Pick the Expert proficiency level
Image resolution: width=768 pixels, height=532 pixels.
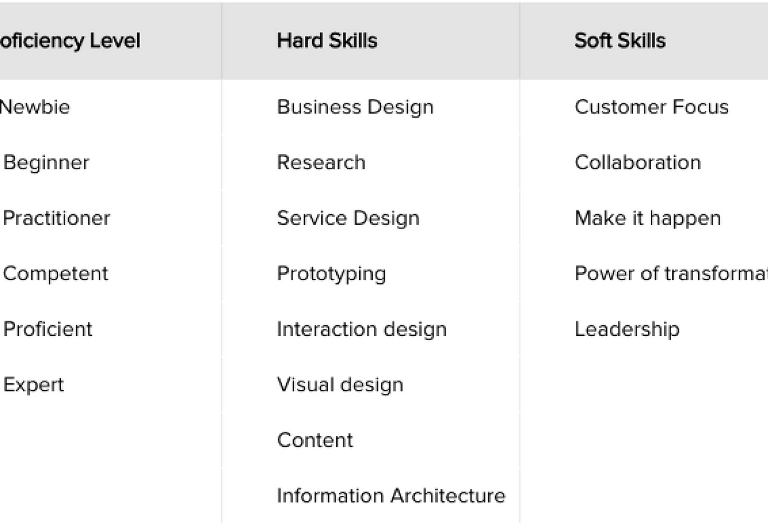(34, 384)
